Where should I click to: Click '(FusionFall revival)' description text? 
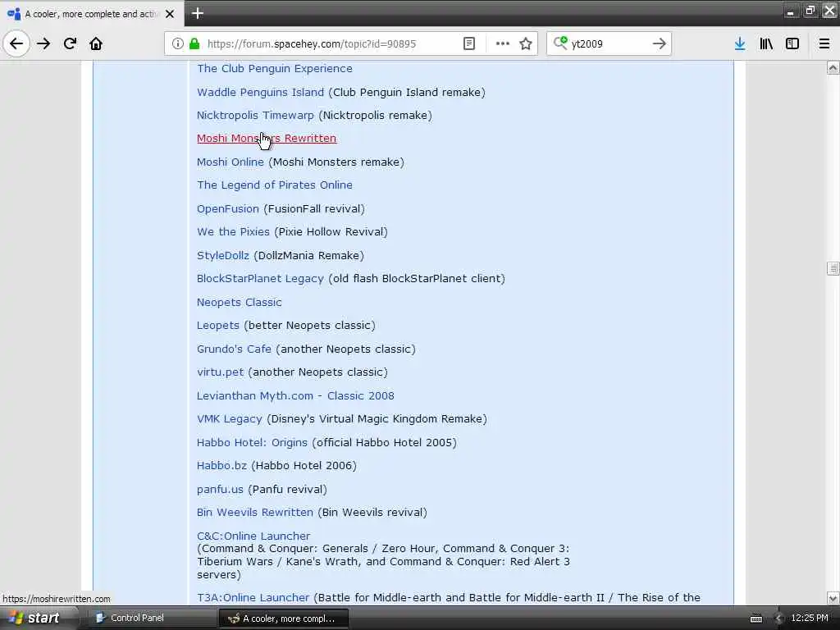click(314, 208)
